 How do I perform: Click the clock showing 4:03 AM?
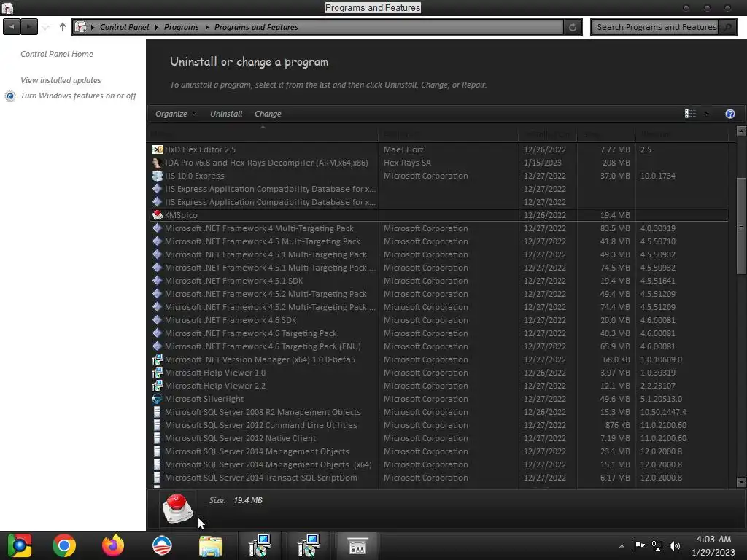pyautogui.click(x=713, y=545)
